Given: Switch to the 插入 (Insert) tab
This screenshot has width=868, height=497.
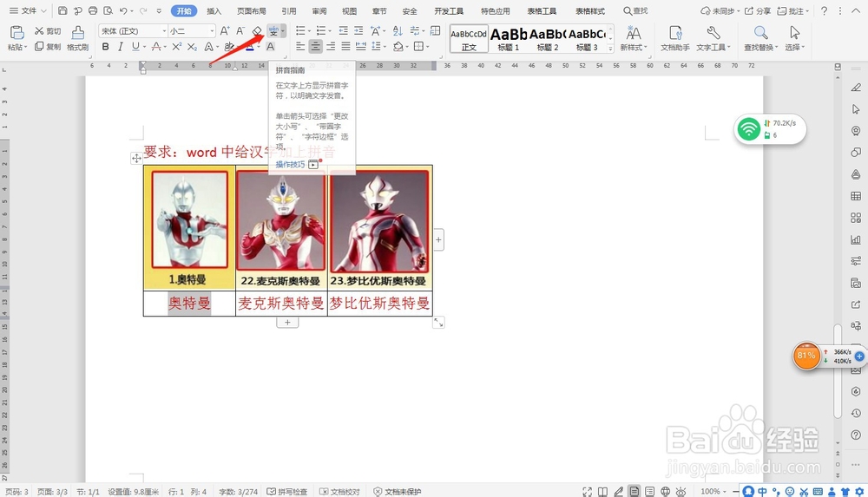Looking at the screenshot, I should pyautogui.click(x=214, y=10).
